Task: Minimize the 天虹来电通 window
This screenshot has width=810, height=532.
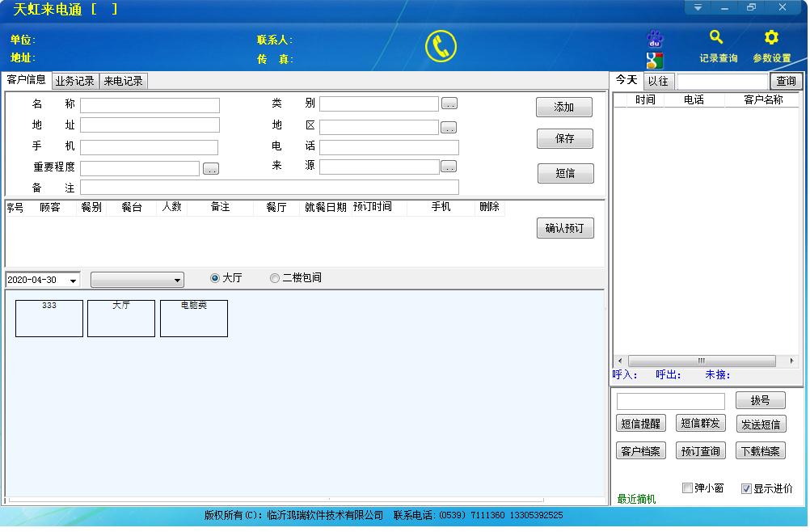Action: click(725, 7)
